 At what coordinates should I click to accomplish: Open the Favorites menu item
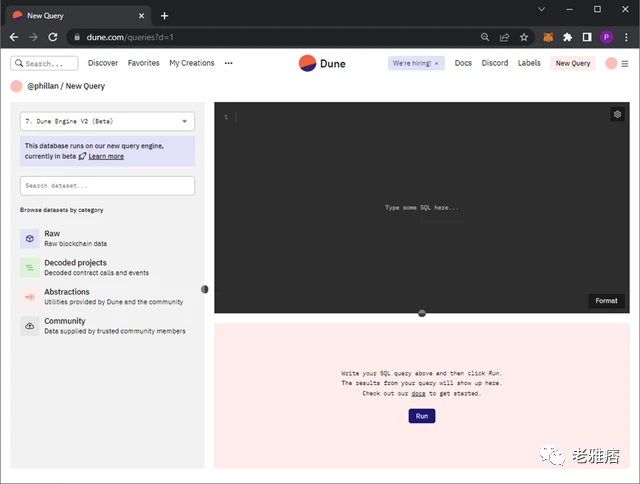pos(143,63)
